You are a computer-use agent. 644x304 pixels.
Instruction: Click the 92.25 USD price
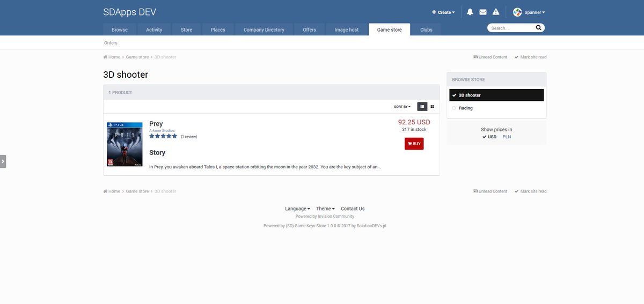(414, 122)
